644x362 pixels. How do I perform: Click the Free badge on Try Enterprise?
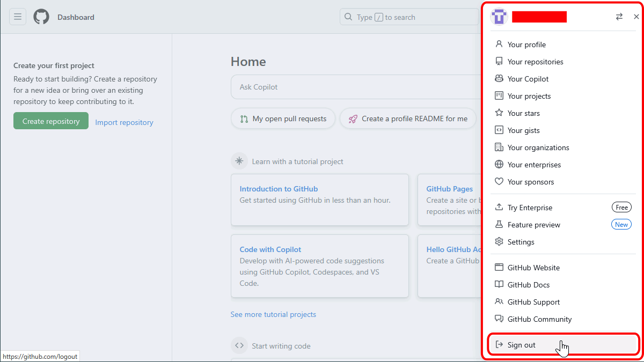click(x=621, y=208)
